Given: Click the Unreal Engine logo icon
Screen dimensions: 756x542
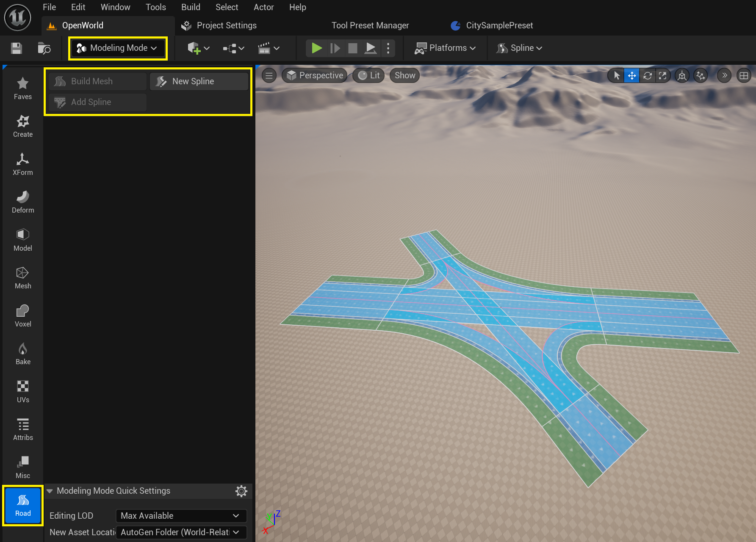Looking at the screenshot, I should click(17, 17).
